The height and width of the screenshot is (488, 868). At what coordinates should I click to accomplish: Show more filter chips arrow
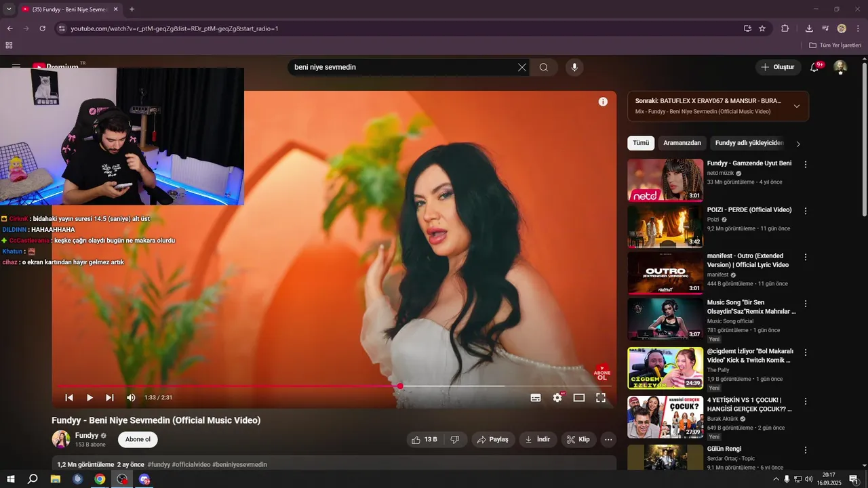point(798,144)
